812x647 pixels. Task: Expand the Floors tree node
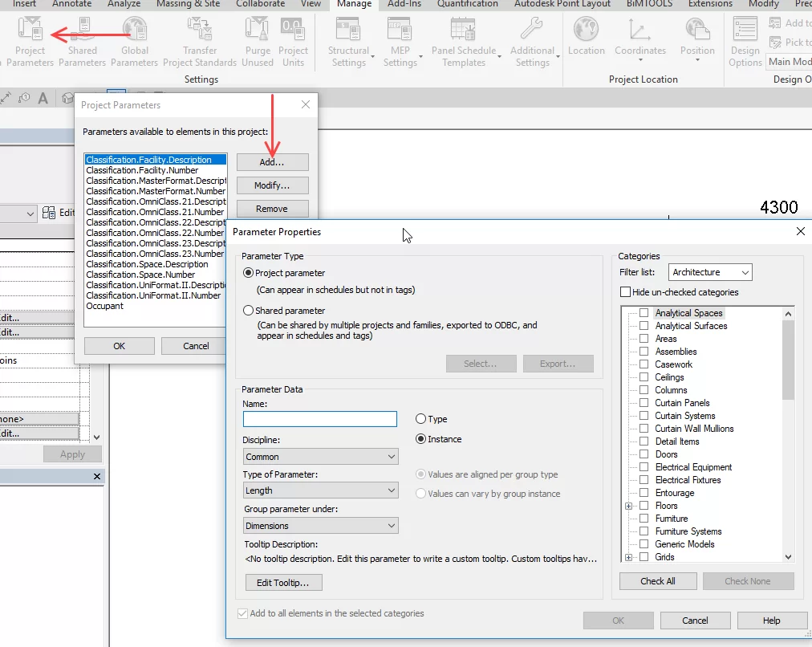click(629, 506)
